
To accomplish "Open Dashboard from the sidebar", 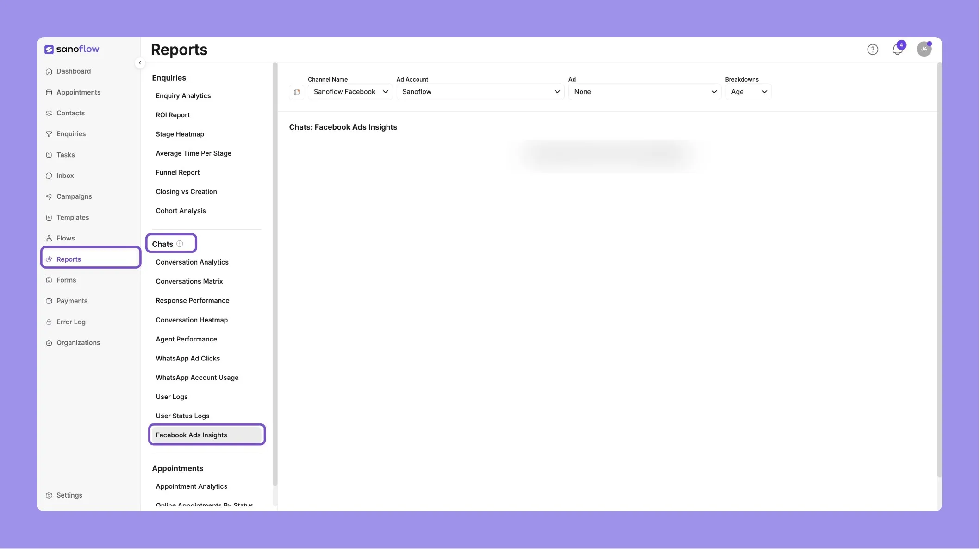I will coord(74,71).
